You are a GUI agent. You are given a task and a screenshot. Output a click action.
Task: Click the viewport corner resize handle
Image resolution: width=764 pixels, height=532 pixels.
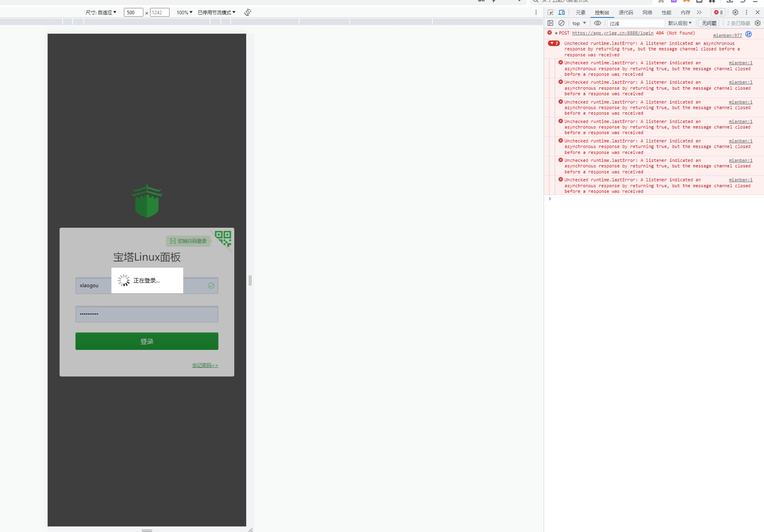click(x=250, y=530)
